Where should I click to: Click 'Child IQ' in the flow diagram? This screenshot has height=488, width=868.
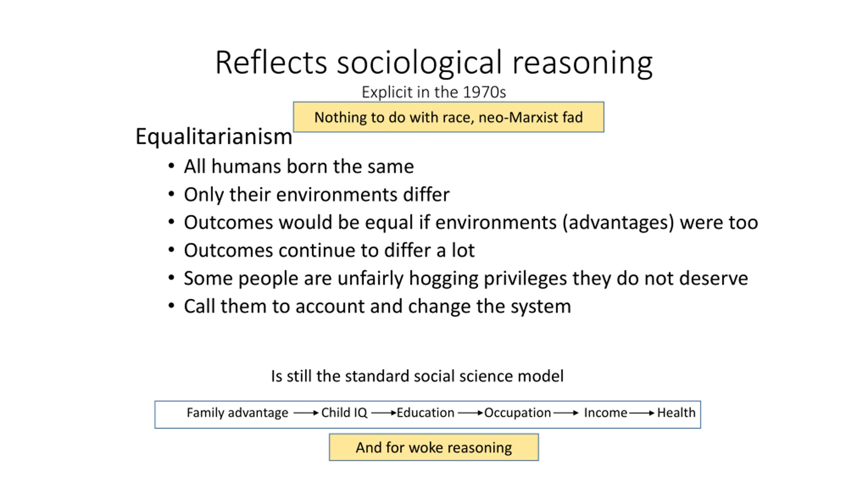pos(344,413)
